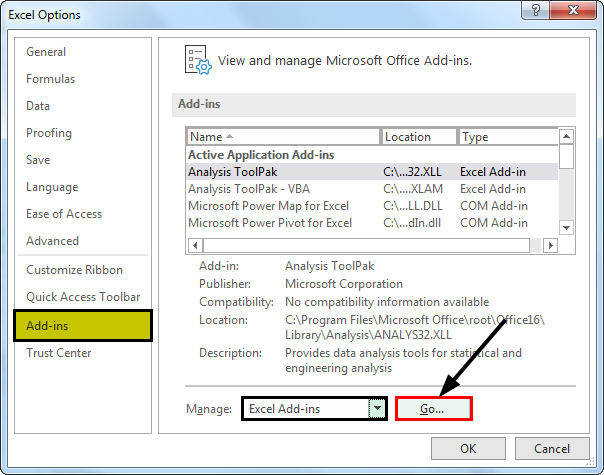
Task: Click the vertical scrollbar thumb in add-in list
Action: (x=566, y=156)
